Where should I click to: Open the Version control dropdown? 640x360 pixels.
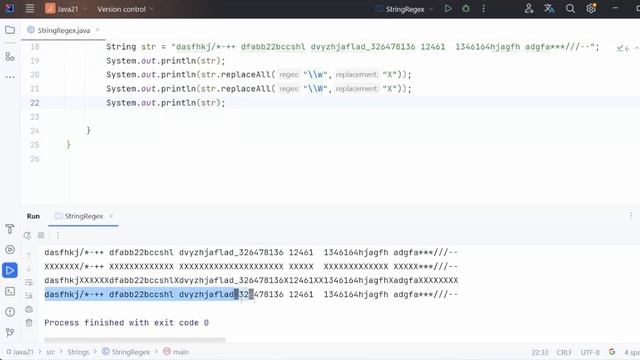pos(125,9)
